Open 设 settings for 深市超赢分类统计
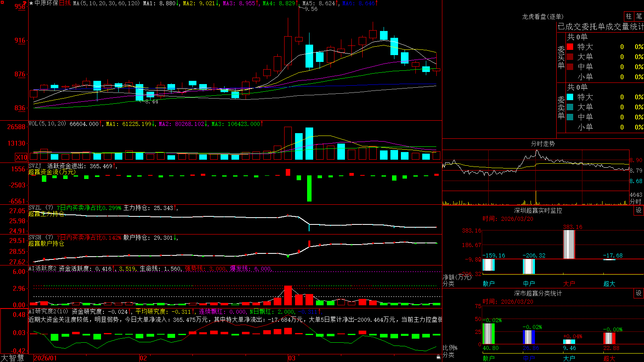The height and width of the screenshot is (362, 644). (x=639, y=293)
